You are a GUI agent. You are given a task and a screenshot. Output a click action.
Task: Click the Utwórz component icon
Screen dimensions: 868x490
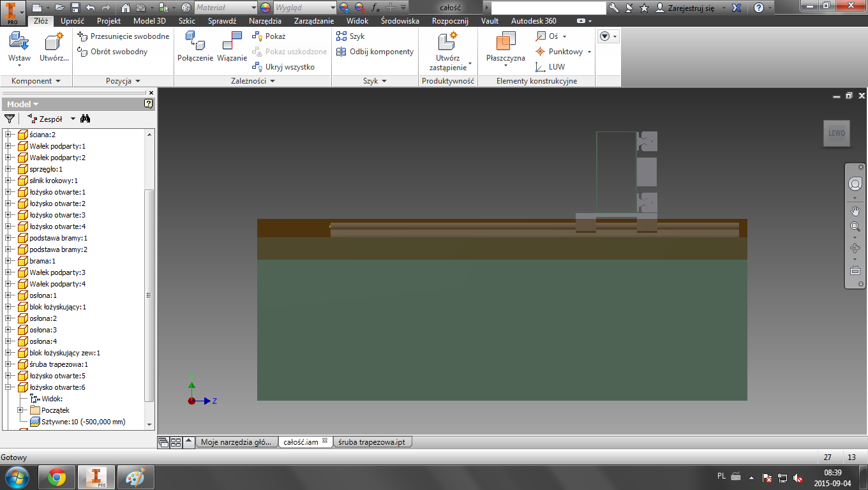click(54, 47)
